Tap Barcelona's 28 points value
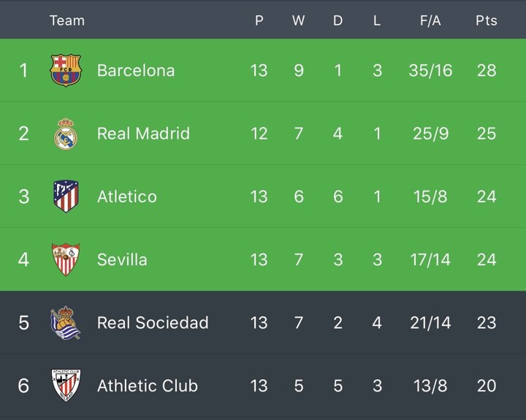The width and height of the screenshot is (526, 420). pyautogui.click(x=487, y=71)
